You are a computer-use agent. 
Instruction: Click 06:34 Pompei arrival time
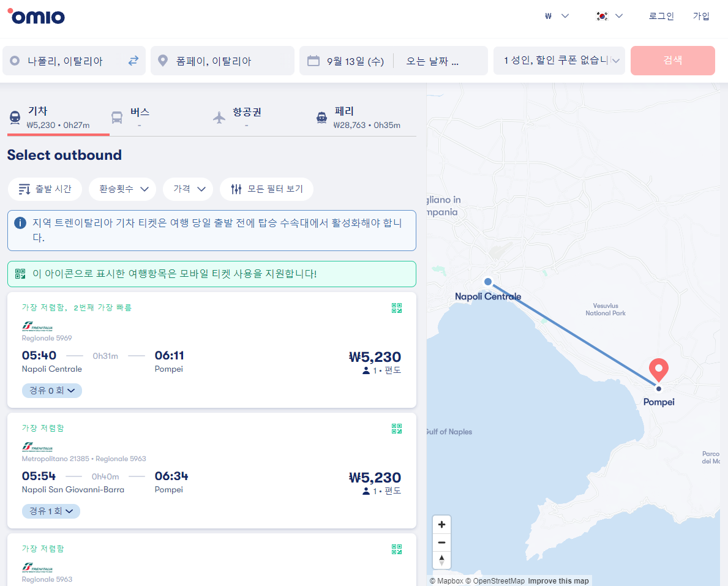(171, 476)
